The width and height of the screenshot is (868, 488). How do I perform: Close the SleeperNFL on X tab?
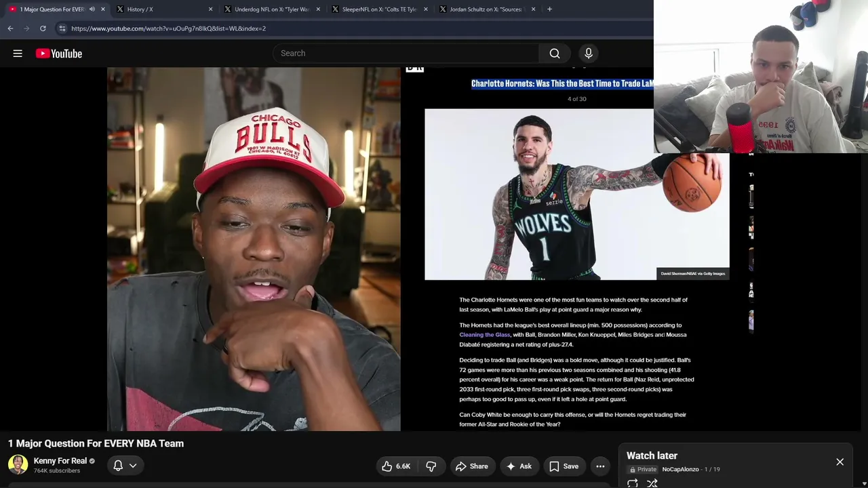pyautogui.click(x=426, y=9)
